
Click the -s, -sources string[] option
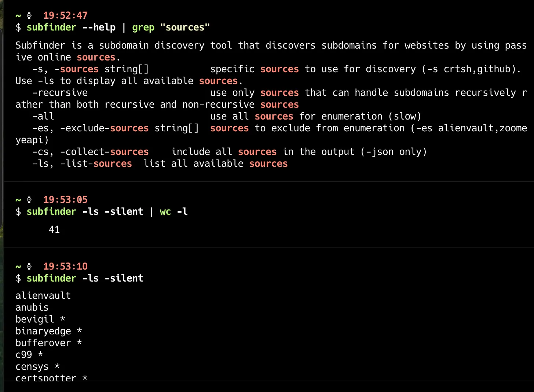91,69
